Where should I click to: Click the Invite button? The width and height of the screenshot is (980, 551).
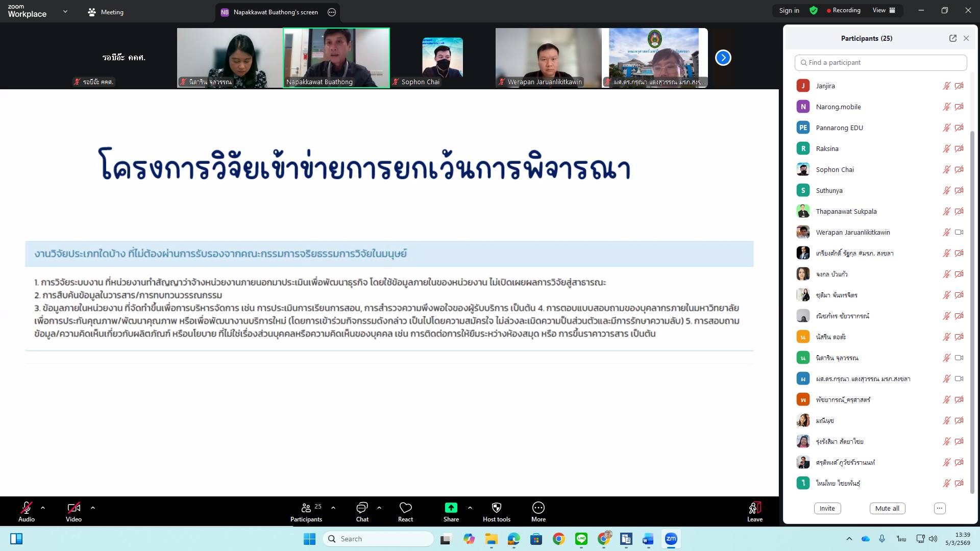(x=827, y=508)
